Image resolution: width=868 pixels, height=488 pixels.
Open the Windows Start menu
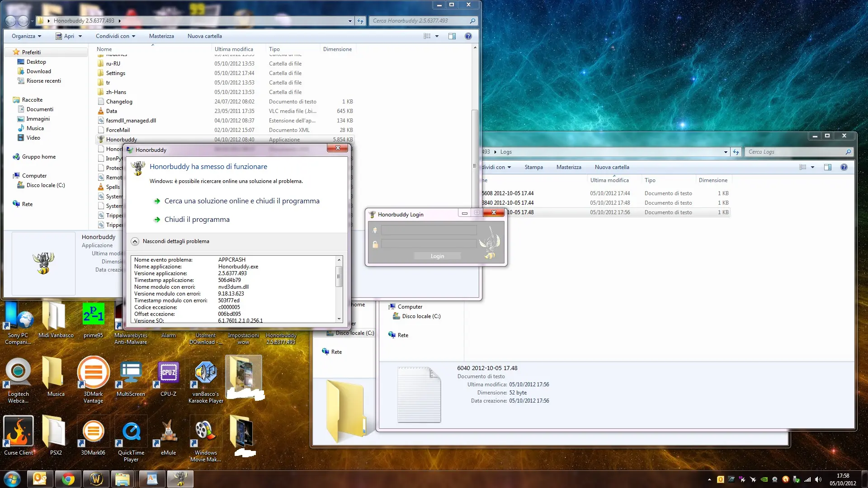(12, 479)
